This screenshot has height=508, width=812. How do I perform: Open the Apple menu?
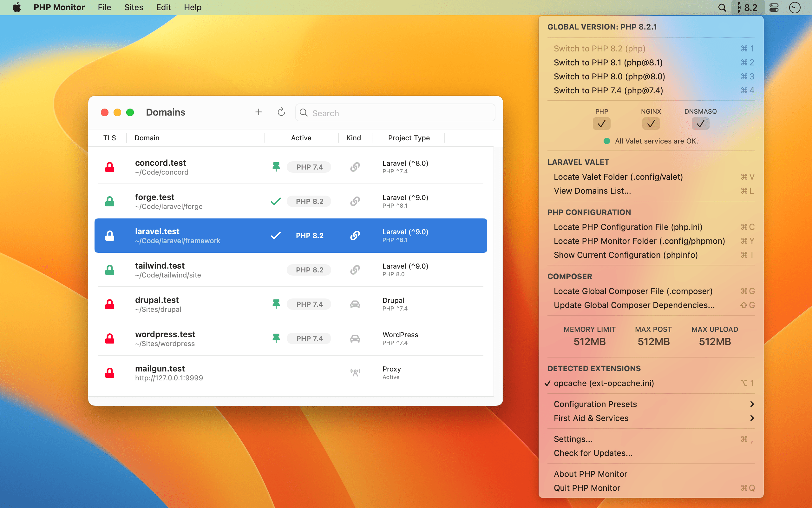pyautogui.click(x=17, y=7)
